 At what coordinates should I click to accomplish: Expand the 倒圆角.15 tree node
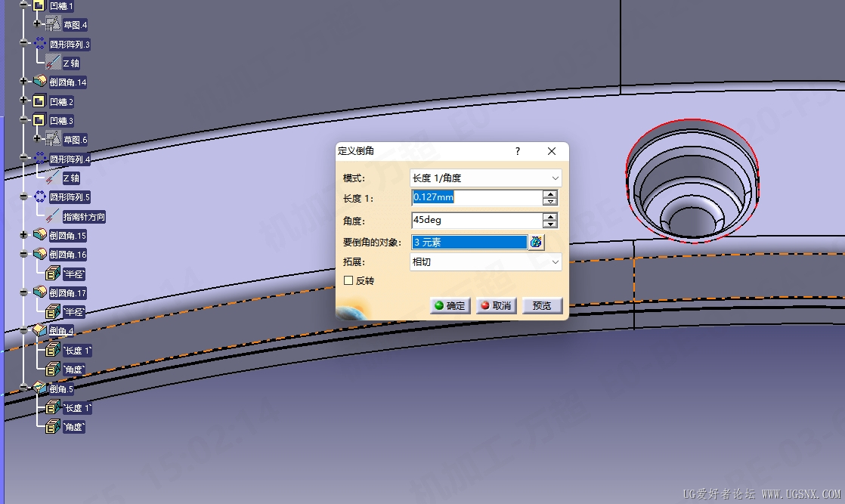[x=23, y=234]
